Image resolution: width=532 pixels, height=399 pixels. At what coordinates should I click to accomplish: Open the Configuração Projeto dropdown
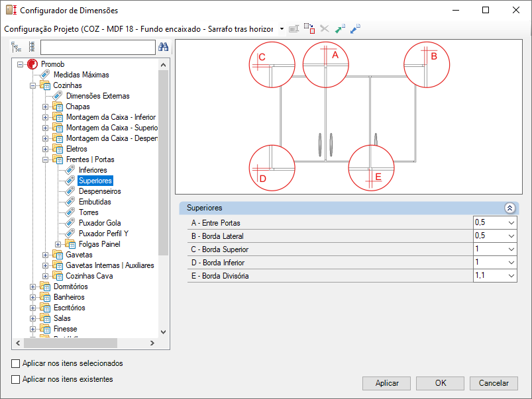coord(282,29)
